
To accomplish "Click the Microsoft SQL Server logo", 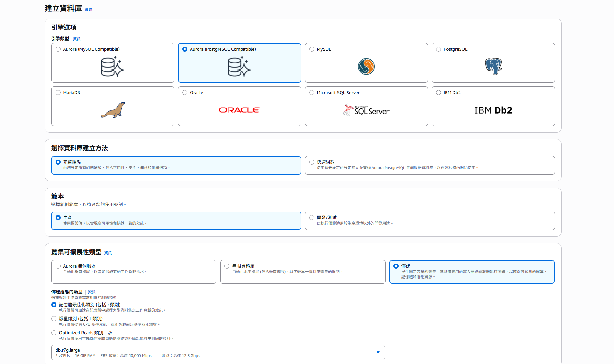I will (366, 110).
